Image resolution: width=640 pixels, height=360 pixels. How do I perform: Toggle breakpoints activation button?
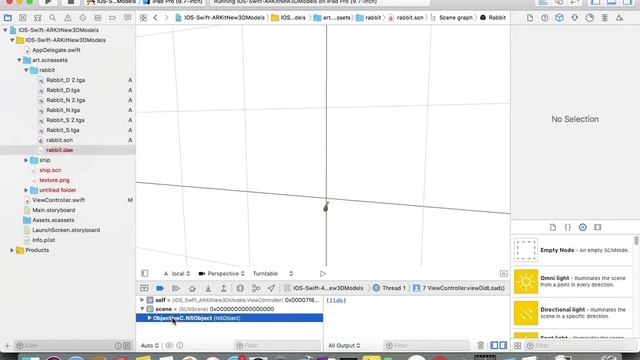tap(160, 288)
